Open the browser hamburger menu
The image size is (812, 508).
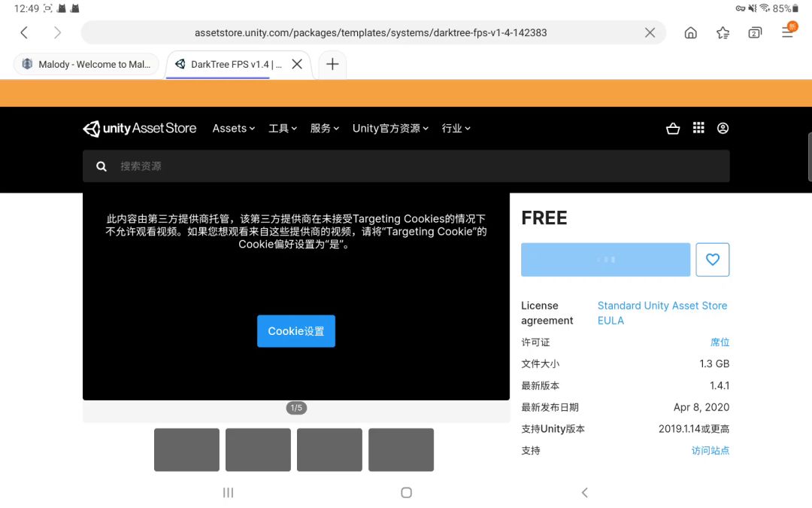(788, 32)
